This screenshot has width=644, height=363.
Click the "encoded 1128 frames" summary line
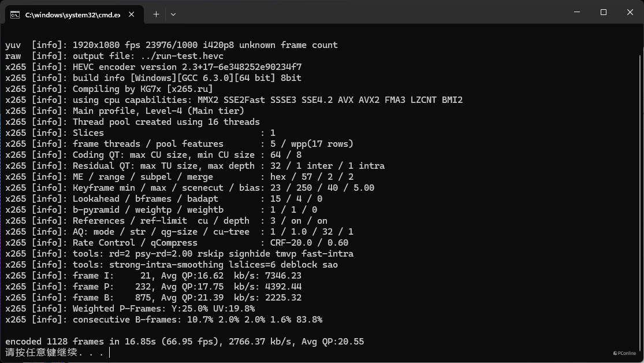[184, 342]
